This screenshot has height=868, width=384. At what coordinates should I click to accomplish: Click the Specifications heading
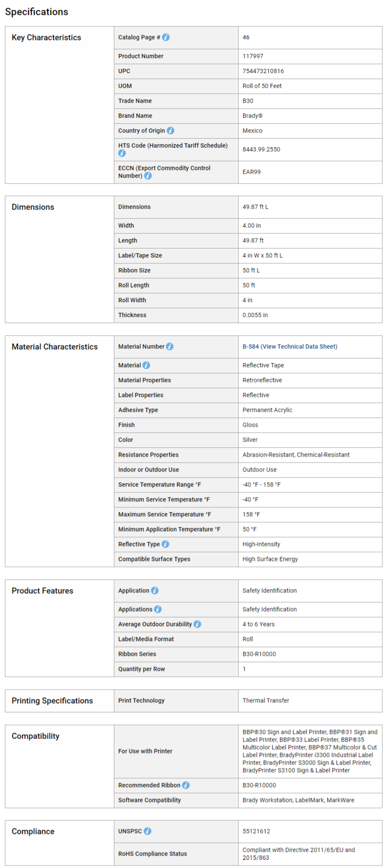click(x=37, y=12)
